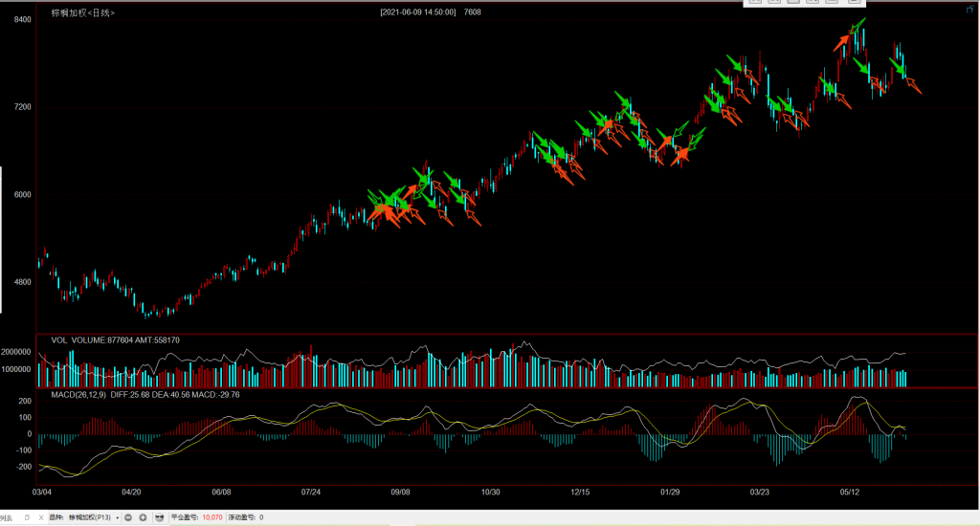Image resolution: width=980 pixels, height=526 pixels.
Task: Click the small window icon beside 列表
Action: tap(27, 517)
